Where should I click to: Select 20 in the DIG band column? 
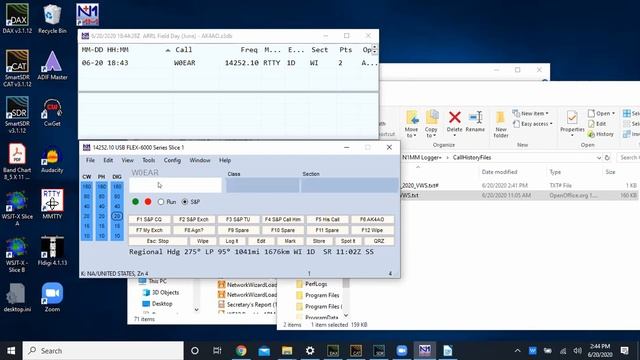tap(117, 216)
